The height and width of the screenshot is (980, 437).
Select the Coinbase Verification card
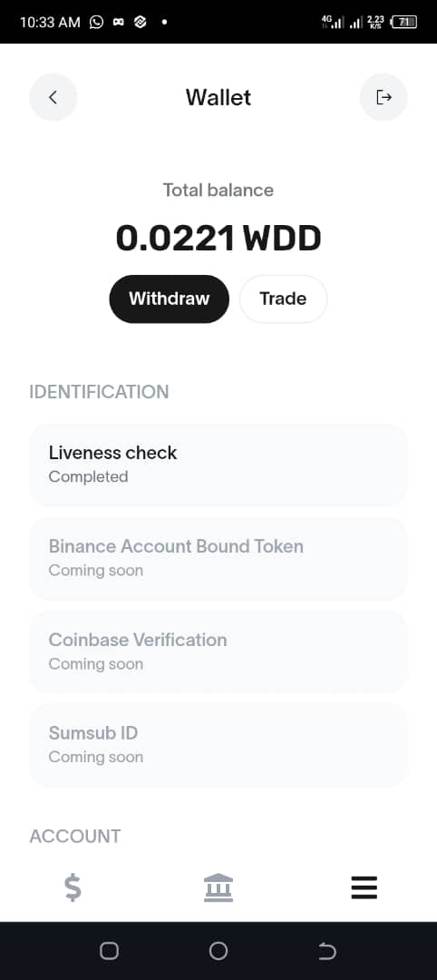(218, 652)
